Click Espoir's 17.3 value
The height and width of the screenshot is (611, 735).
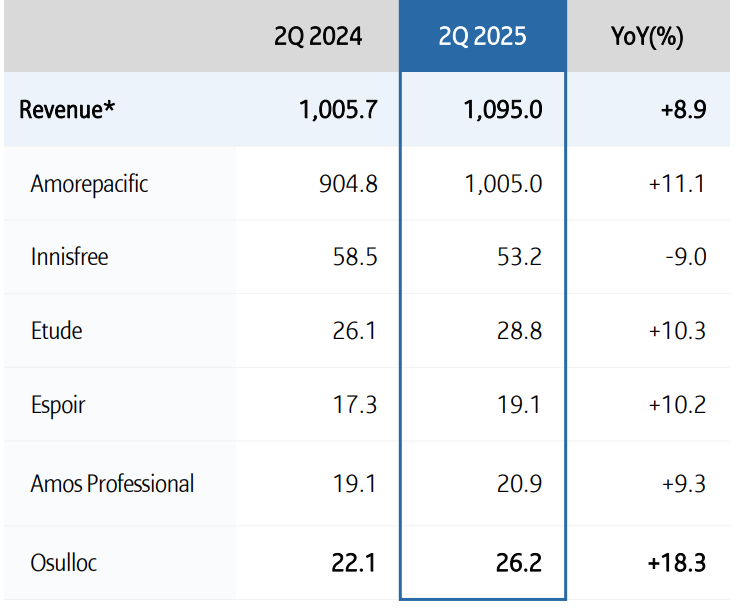(x=355, y=405)
